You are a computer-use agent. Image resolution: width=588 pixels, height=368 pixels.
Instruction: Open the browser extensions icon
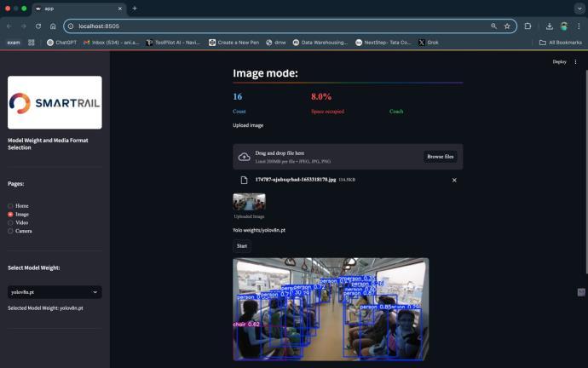(x=527, y=26)
